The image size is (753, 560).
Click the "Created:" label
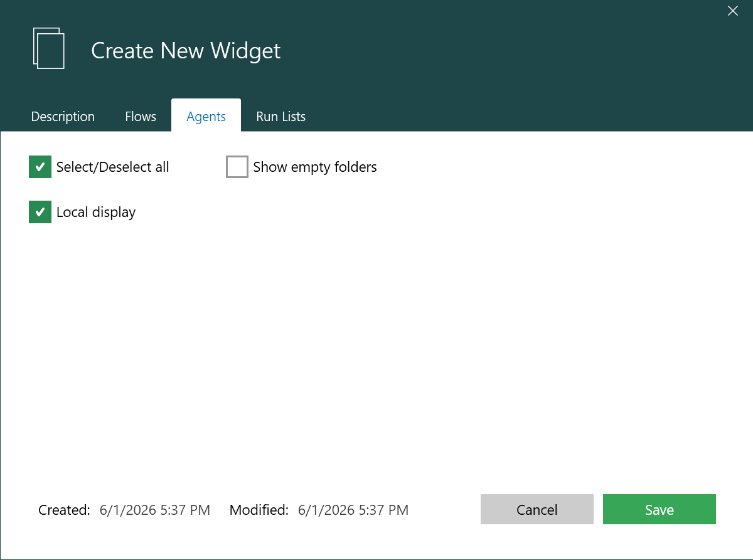click(65, 510)
